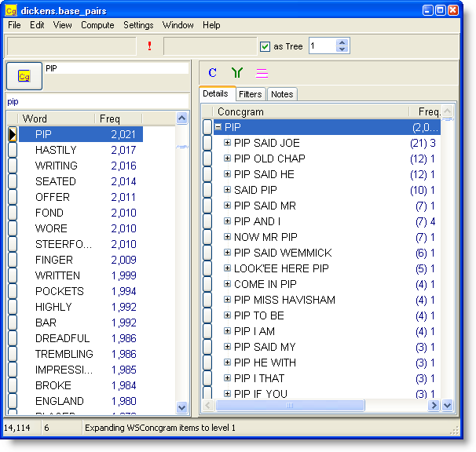Expand the LOOK'EE HERE PIP node
This screenshot has width=476, height=452.
point(227,268)
